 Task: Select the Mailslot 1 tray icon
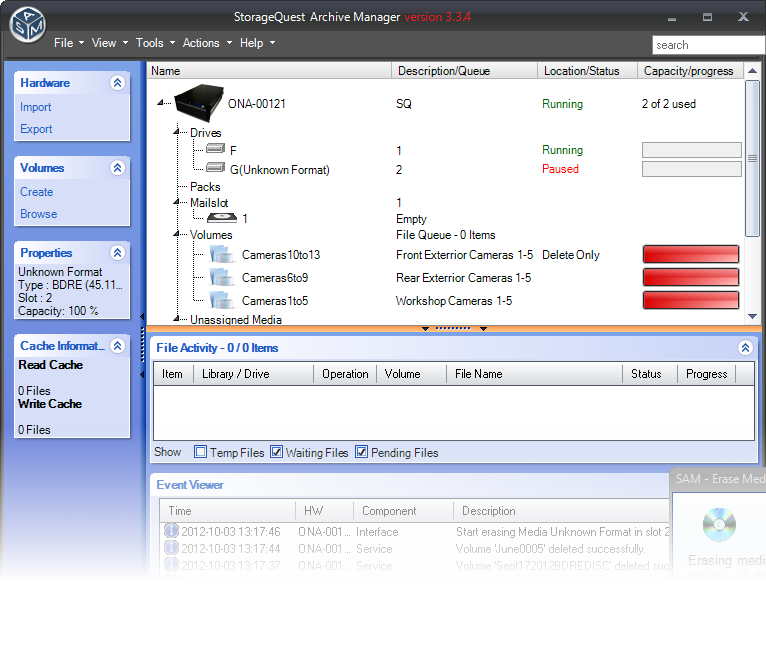point(222,217)
